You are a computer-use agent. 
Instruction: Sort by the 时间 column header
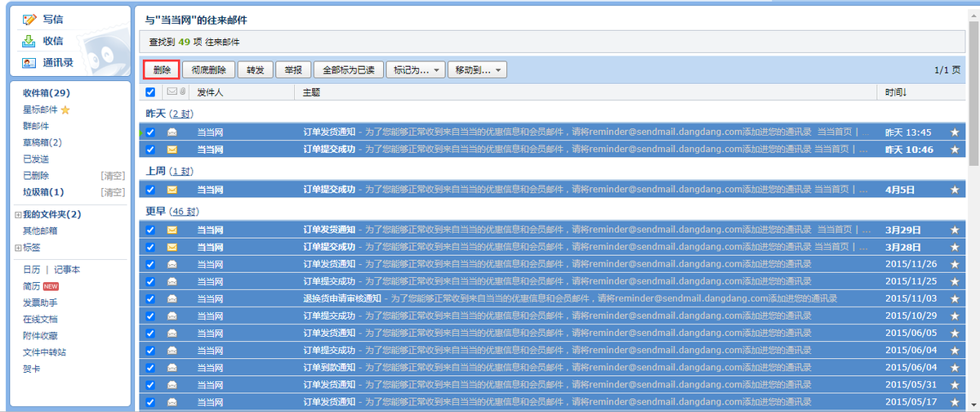pyautogui.click(x=896, y=92)
